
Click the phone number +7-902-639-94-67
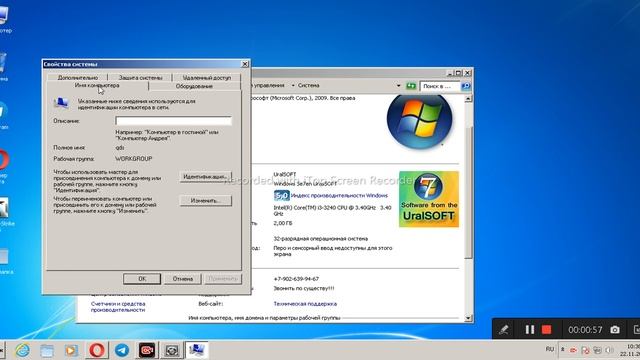(296, 279)
